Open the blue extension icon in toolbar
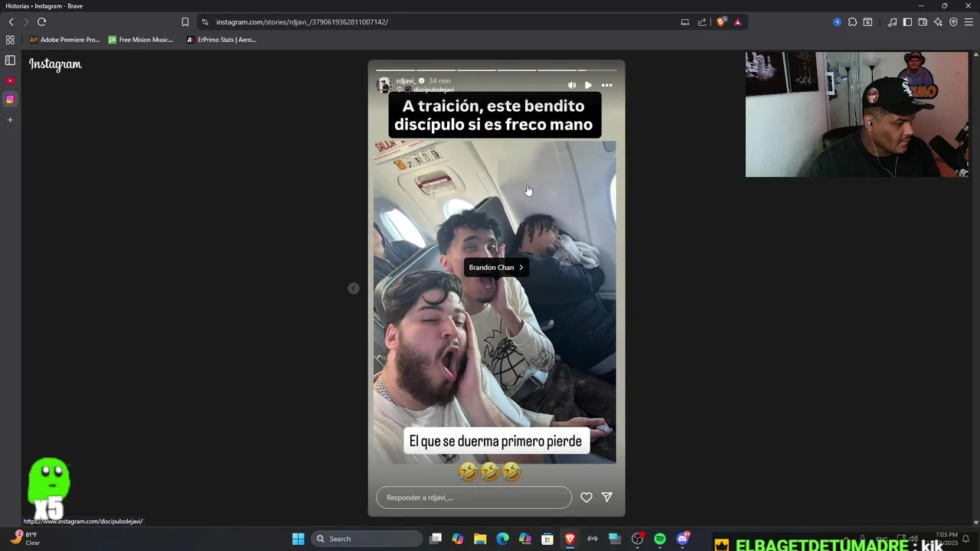The width and height of the screenshot is (980, 551). click(837, 22)
